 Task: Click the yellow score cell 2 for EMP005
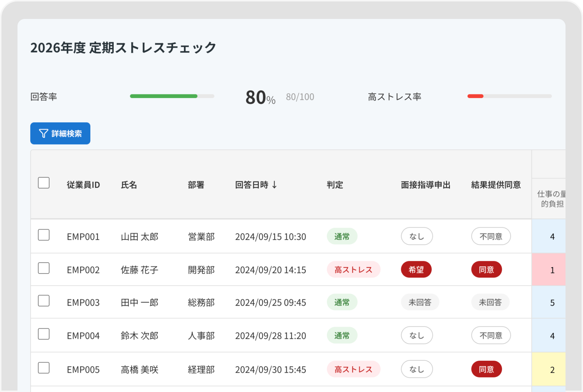(x=549, y=369)
